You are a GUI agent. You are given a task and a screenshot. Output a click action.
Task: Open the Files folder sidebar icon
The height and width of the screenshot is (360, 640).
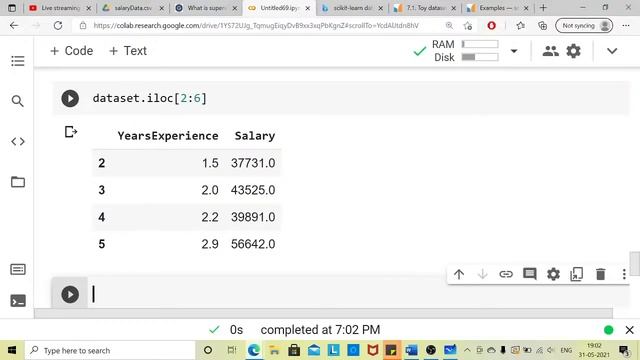(x=18, y=182)
